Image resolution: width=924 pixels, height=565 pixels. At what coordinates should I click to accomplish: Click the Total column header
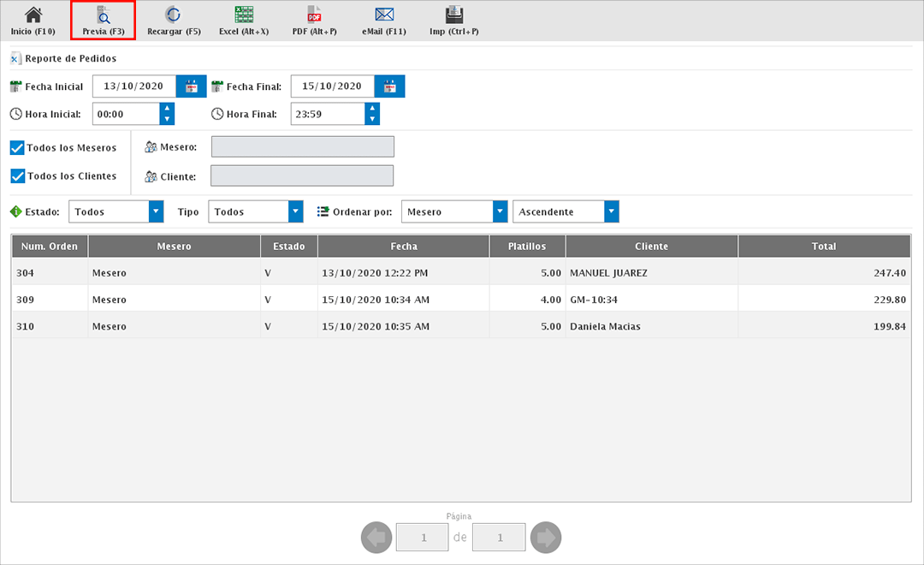tap(824, 247)
